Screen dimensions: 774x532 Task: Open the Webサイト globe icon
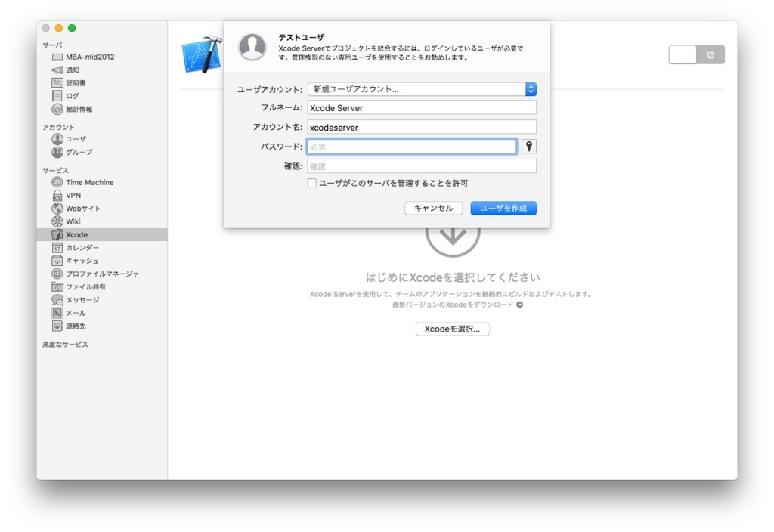(x=57, y=209)
